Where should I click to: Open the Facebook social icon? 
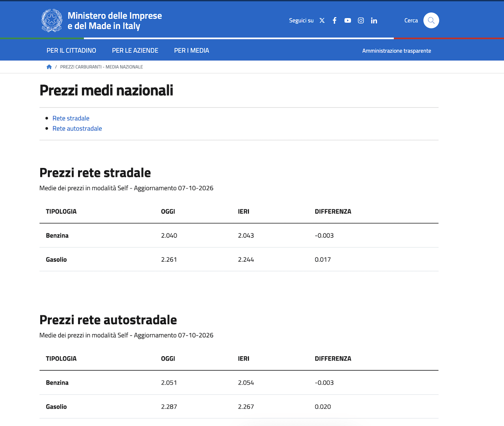tap(334, 20)
